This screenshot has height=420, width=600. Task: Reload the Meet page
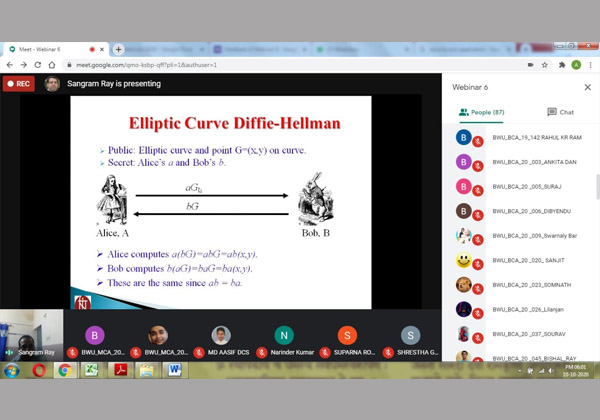click(x=38, y=65)
